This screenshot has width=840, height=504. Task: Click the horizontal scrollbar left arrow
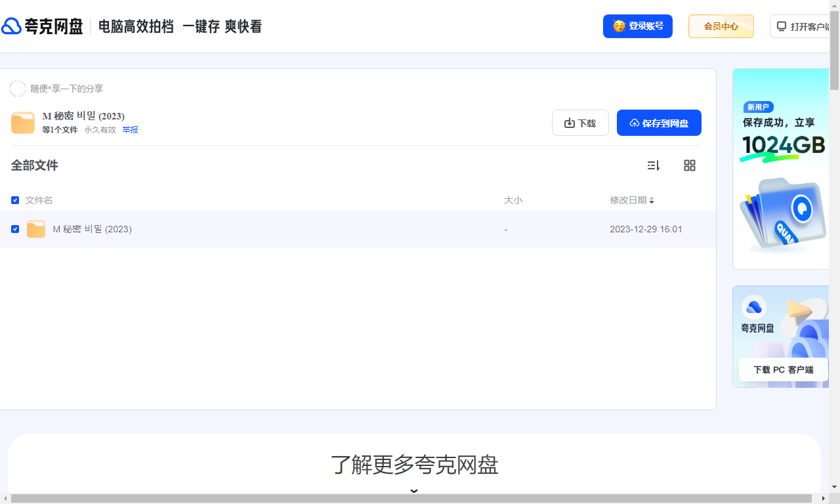(x=5, y=499)
